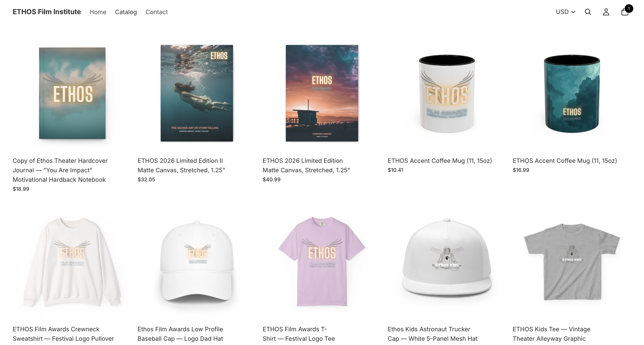Open the Ethos Theater Hardcover Journal title
644x345 pixels.
click(60, 170)
